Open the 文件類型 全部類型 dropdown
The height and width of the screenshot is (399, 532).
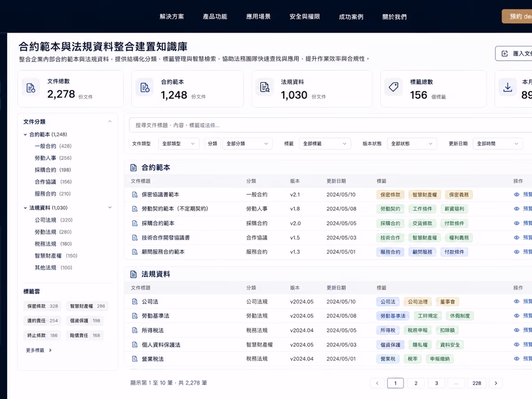[179, 144]
